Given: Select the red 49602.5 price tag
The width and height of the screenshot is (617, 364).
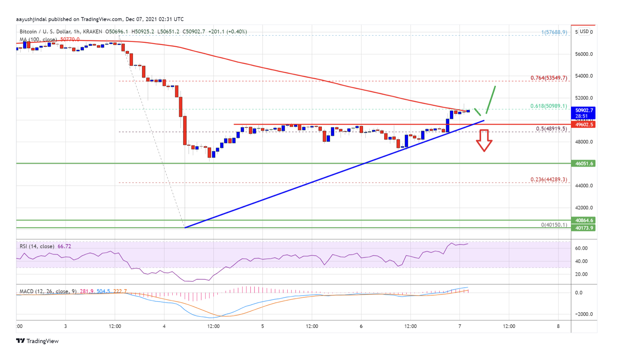Looking at the screenshot, I should click(583, 124).
